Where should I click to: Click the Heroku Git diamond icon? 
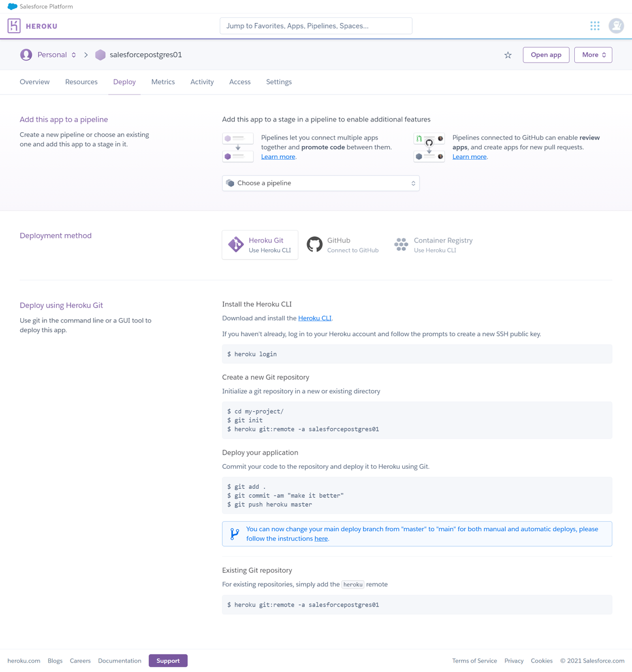(236, 245)
